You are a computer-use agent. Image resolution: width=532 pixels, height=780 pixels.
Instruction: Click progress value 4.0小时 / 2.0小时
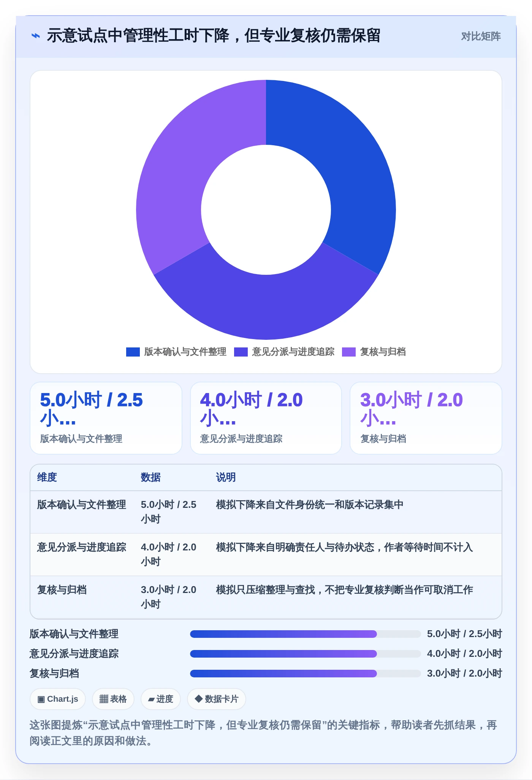point(464,654)
